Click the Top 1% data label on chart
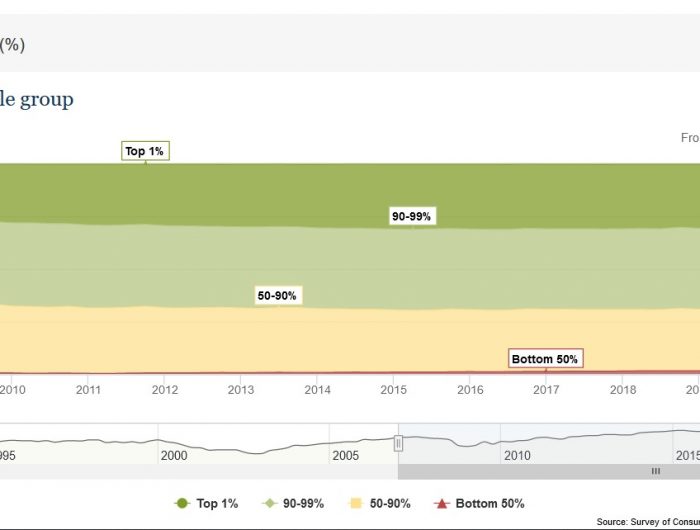 145,151
